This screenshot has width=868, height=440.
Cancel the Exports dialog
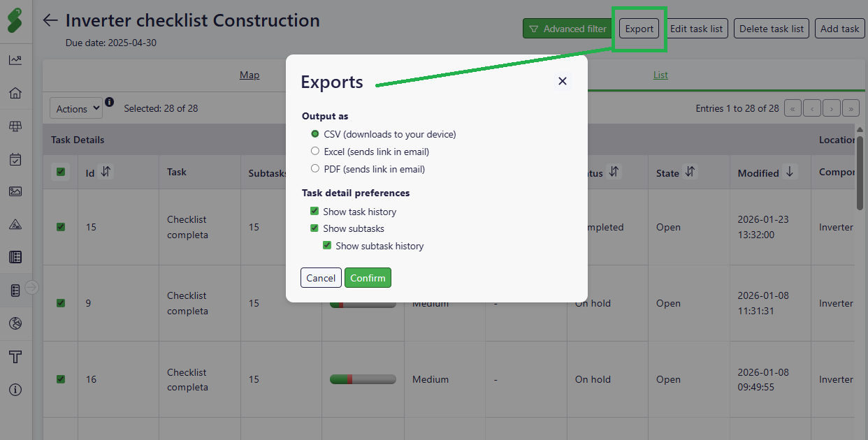coord(321,278)
